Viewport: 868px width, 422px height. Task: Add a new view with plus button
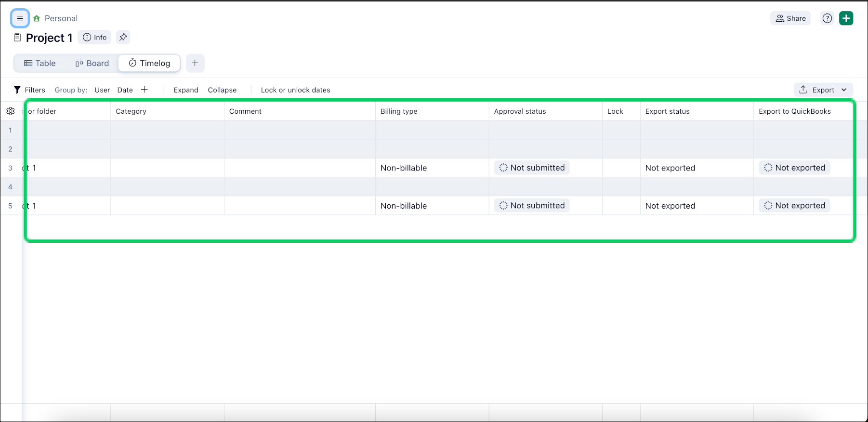click(195, 63)
